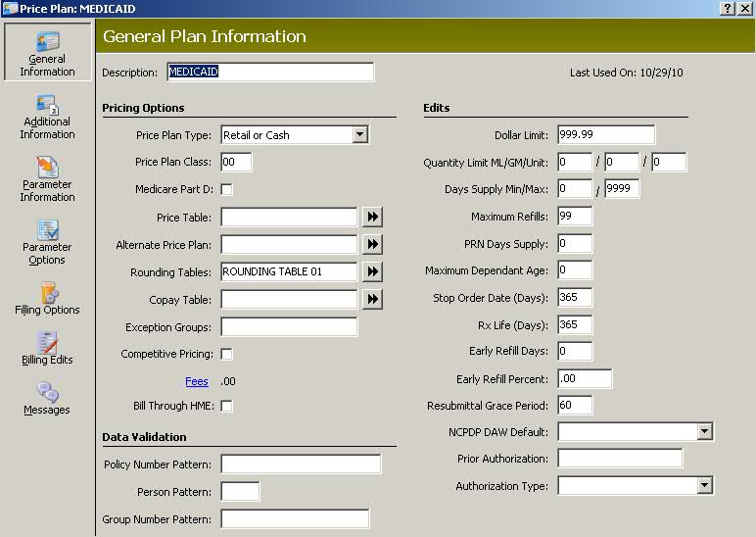Open the NCPDP DAW Default dropdown
This screenshot has width=756, height=537.
coord(705,431)
